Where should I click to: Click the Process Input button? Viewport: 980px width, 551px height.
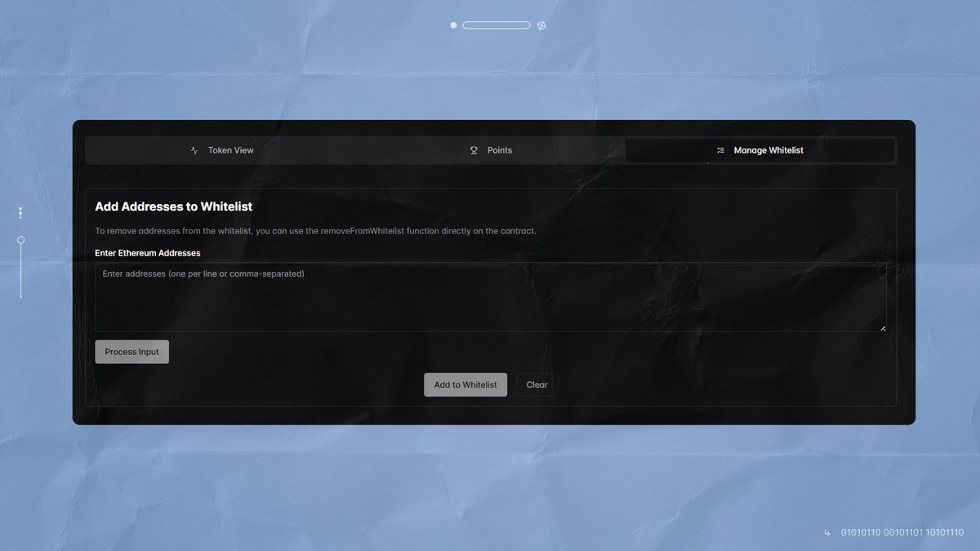click(x=132, y=352)
